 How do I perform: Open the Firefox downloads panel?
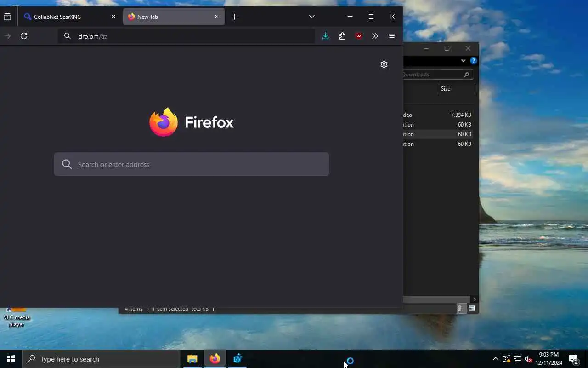tap(326, 36)
